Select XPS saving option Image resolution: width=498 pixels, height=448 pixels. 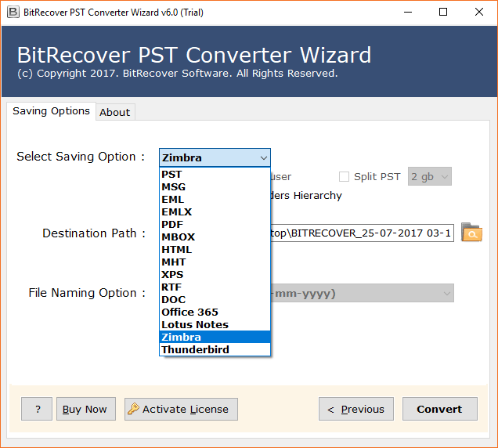click(215, 275)
